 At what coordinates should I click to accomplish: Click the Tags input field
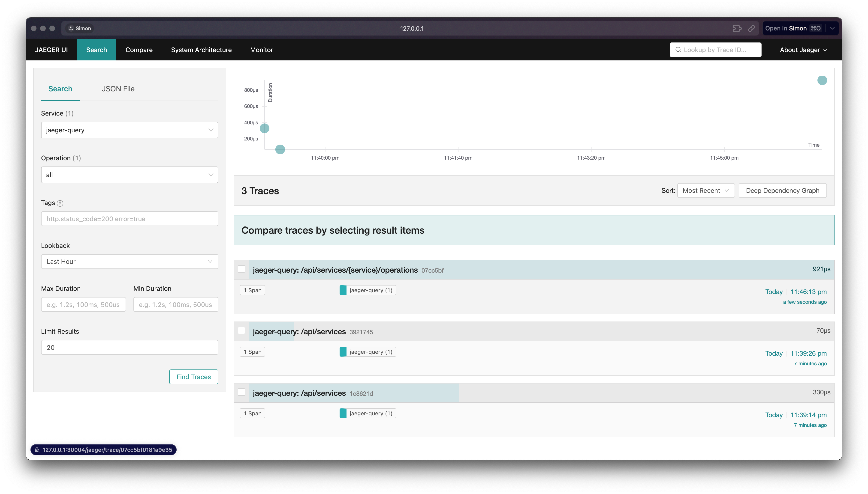coord(129,219)
